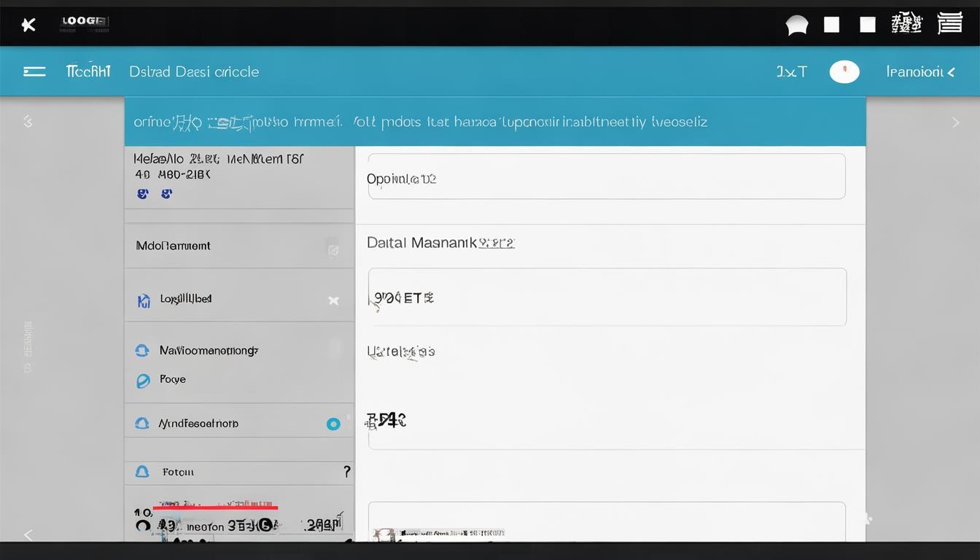Click the headset icon in the Navigation row

click(142, 351)
